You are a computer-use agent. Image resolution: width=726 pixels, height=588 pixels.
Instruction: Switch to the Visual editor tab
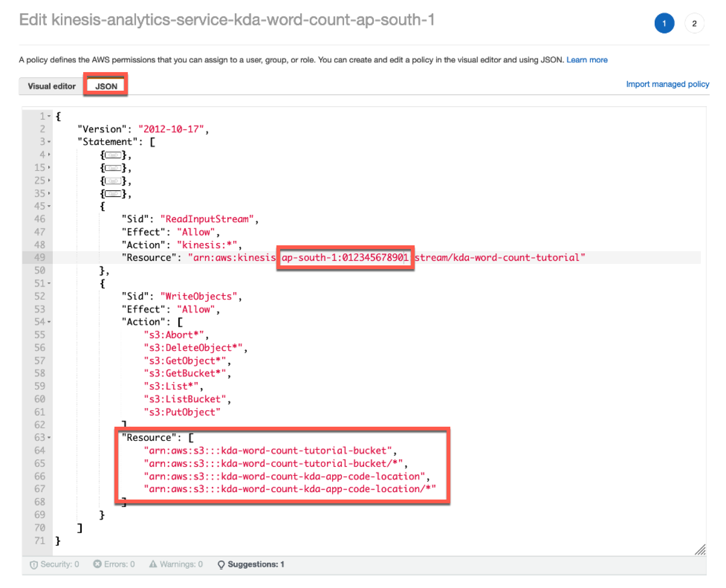tap(51, 86)
